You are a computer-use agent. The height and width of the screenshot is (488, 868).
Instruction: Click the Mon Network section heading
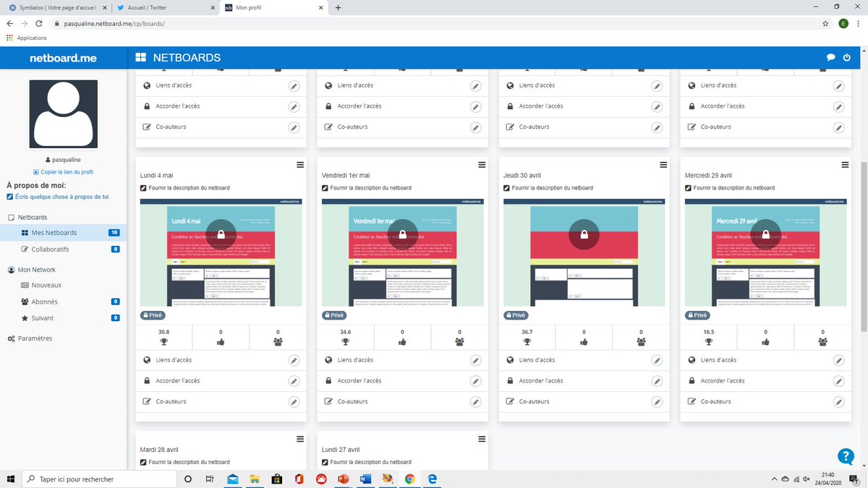pos(31,270)
